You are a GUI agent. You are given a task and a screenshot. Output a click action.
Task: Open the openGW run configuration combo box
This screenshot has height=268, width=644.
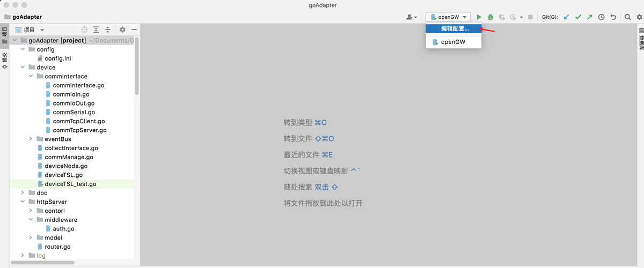click(448, 17)
